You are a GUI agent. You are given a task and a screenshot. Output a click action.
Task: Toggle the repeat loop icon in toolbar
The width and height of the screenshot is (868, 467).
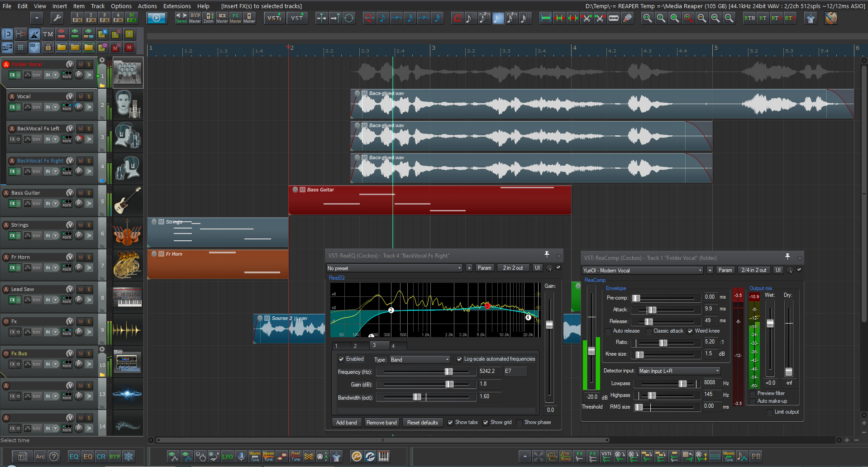click(349, 18)
